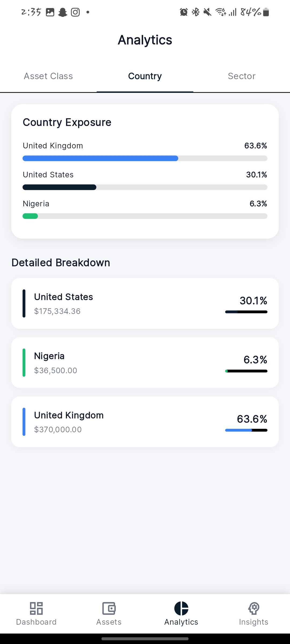The image size is (290, 644).
Task: Select the Country tab
Action: pos(145,76)
